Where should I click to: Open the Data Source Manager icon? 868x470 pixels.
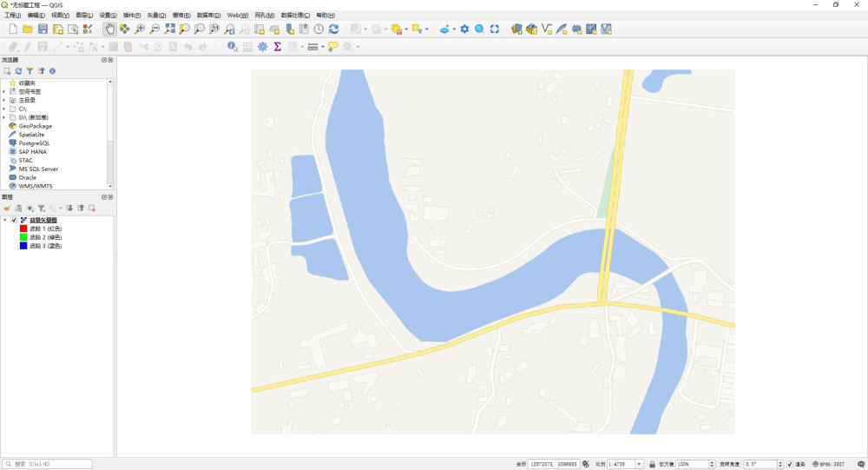[516, 30]
